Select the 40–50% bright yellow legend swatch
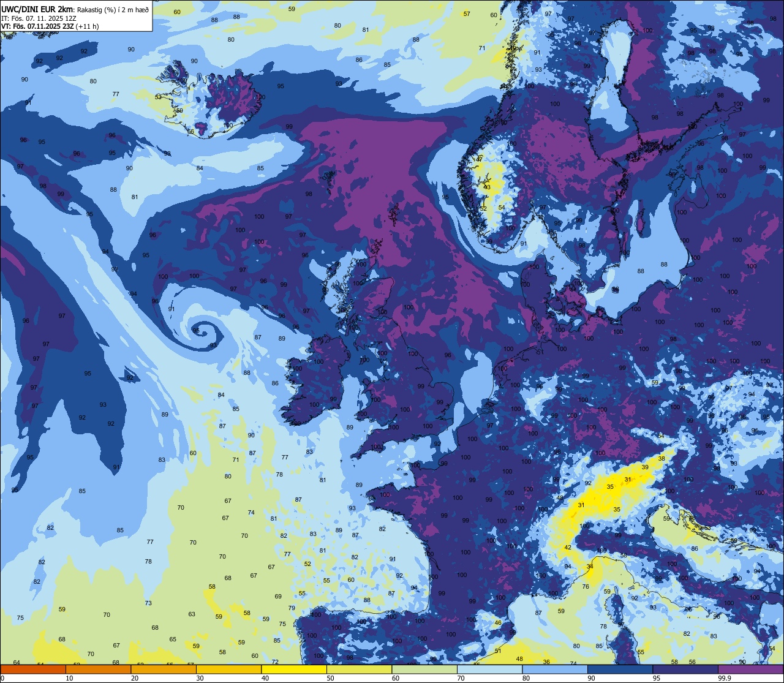The height and width of the screenshot is (683, 784). coord(294,670)
